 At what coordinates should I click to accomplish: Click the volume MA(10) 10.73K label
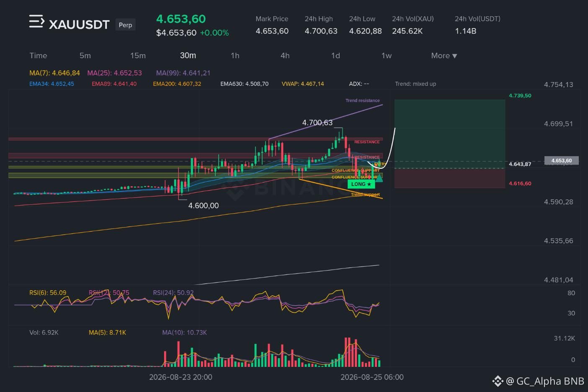[184, 333]
